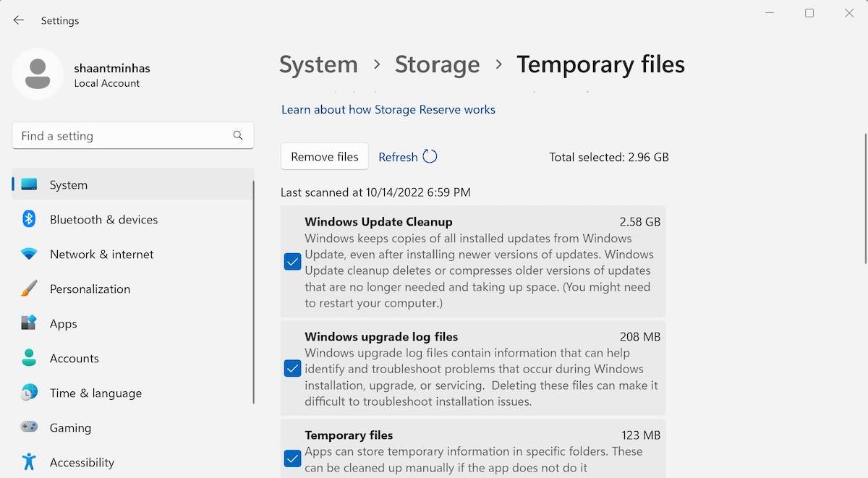The image size is (868, 478).
Task: Click the Gaming controller icon
Action: 29,427
